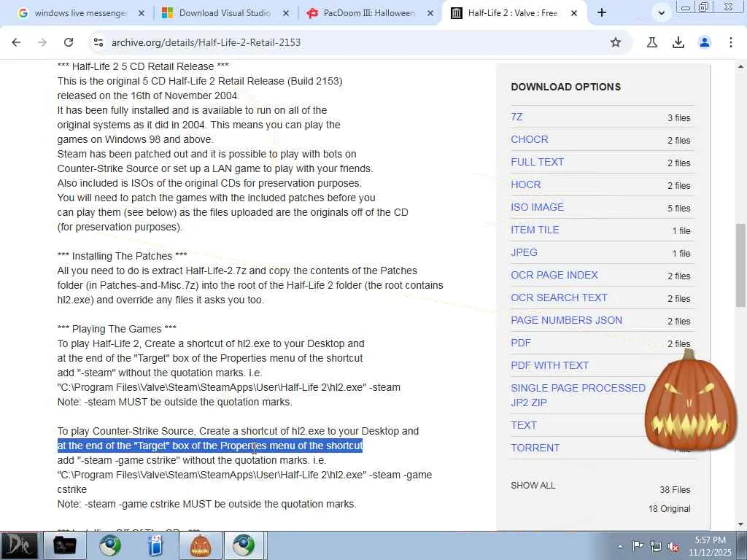The width and height of the screenshot is (747, 560).
Task: Open the Start menu Die button
Action: tap(18, 545)
